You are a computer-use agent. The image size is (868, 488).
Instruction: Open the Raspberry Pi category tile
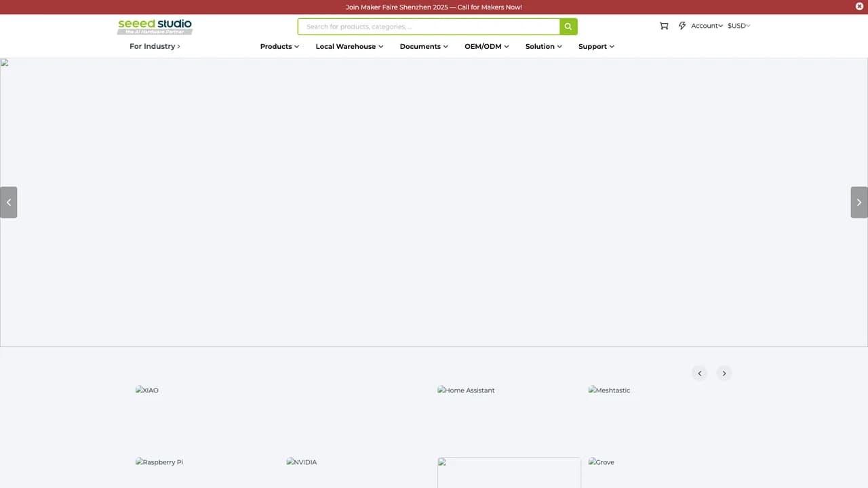[159, 462]
